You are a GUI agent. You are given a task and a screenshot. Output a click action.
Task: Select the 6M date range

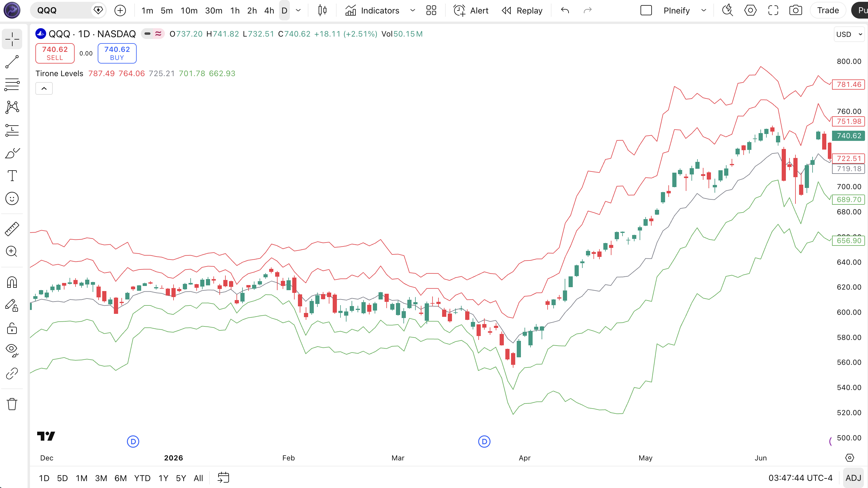pos(120,478)
